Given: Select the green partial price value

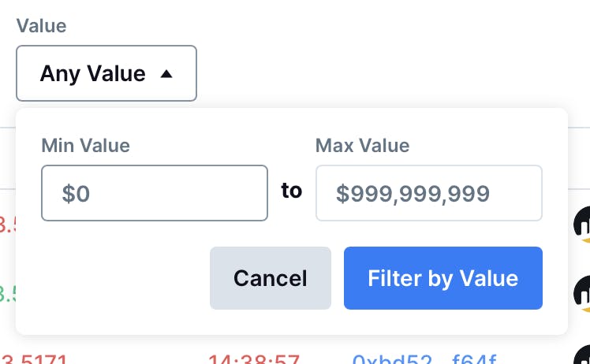Looking at the screenshot, I should click(8, 294).
